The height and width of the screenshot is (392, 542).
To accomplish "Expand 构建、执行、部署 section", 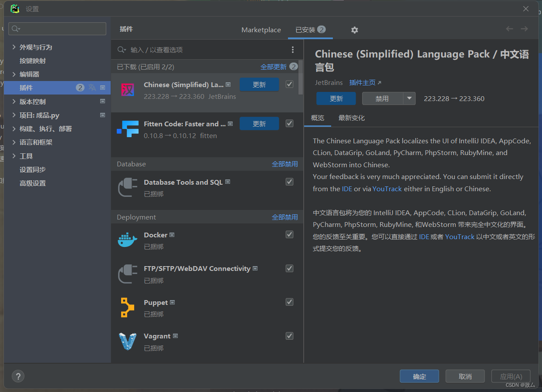I will [14, 128].
